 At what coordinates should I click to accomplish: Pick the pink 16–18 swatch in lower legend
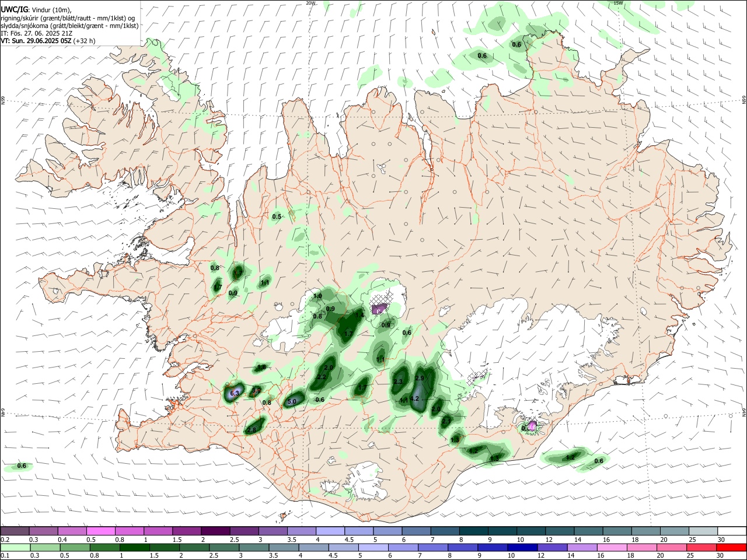(612, 547)
